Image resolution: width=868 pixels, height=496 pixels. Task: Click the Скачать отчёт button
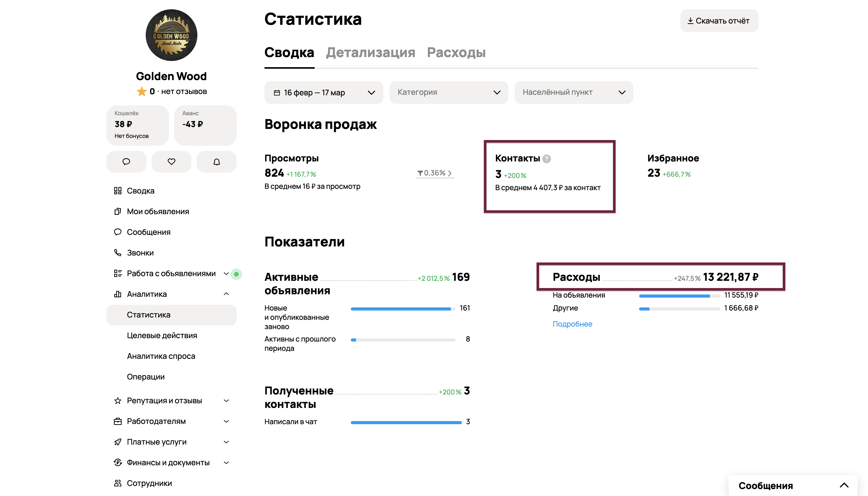coord(719,20)
